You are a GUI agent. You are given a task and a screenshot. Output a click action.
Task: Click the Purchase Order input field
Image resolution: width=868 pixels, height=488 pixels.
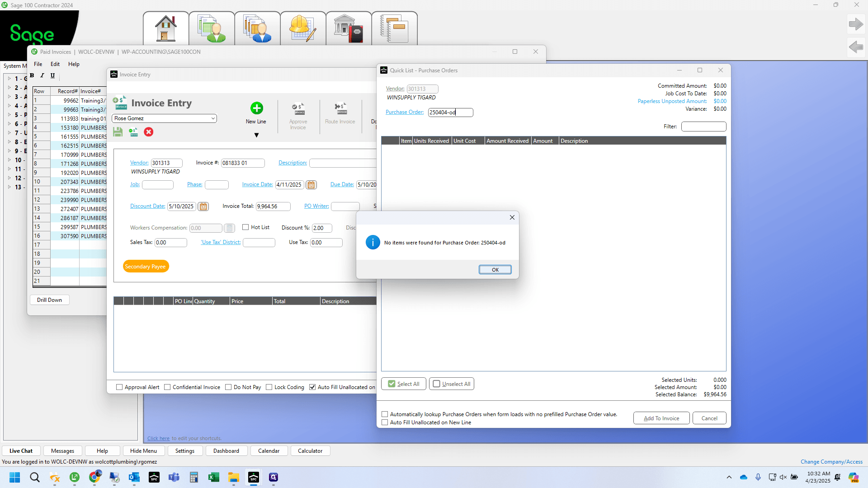pos(450,113)
